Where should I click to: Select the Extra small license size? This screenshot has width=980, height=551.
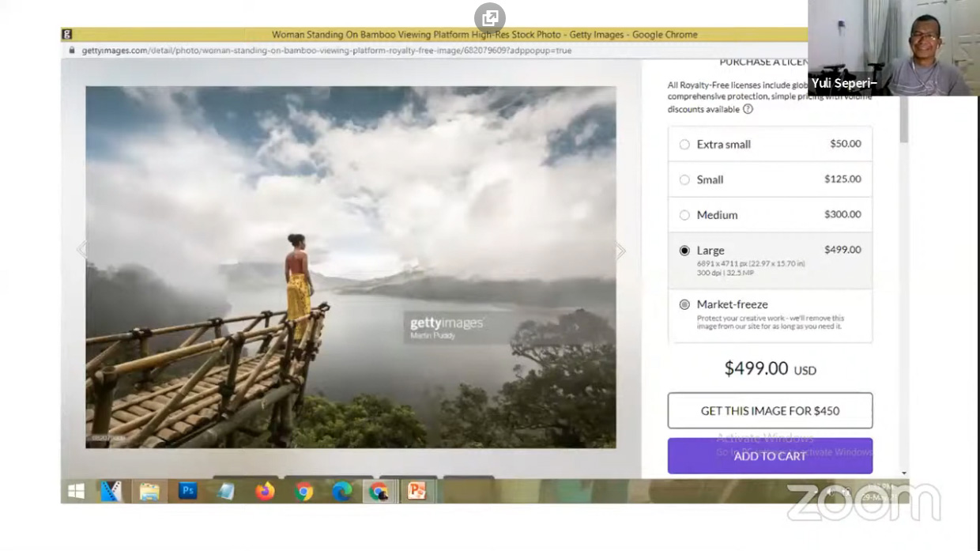pos(684,145)
